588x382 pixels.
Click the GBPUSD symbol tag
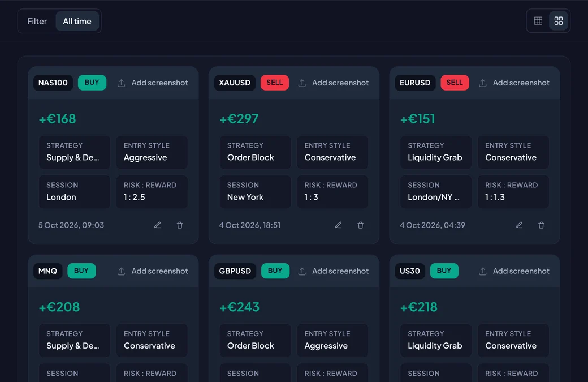click(235, 271)
